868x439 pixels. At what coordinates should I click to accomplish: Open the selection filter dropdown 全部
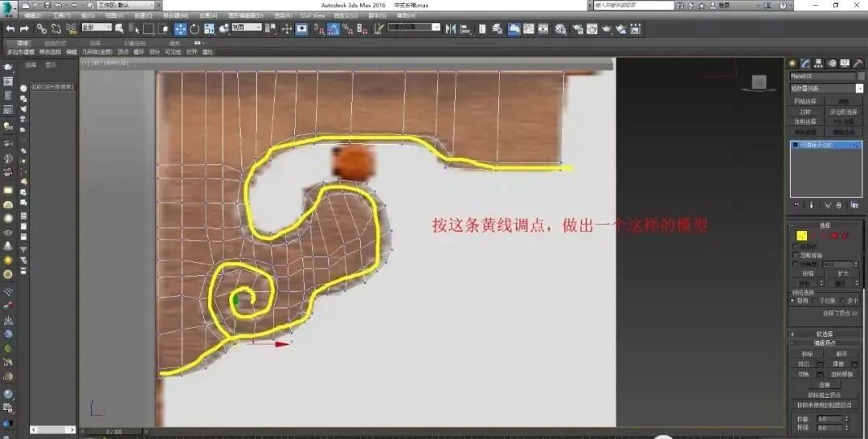tap(96, 27)
